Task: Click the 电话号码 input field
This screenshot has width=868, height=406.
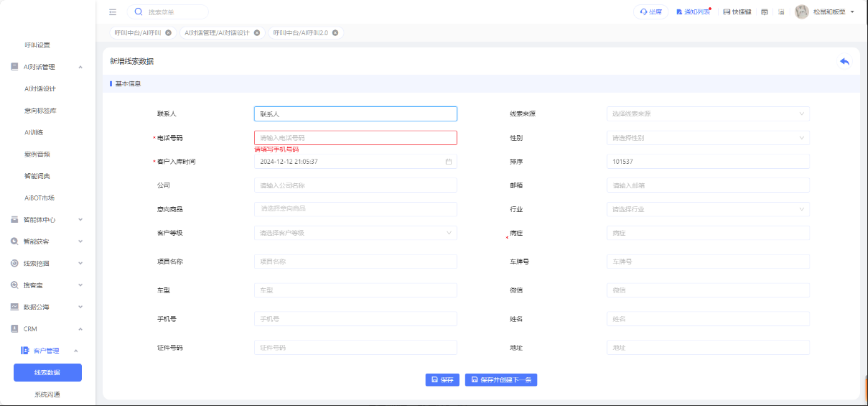Action: [355, 137]
